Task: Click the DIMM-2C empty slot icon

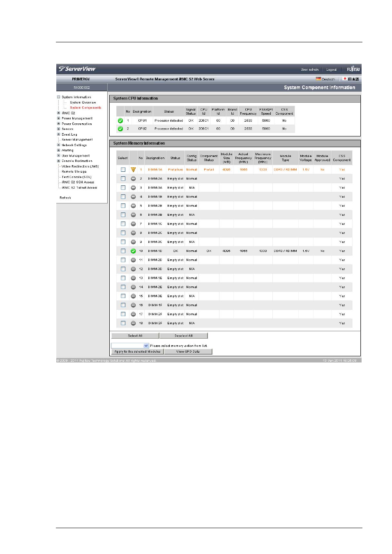Action: (x=133, y=233)
